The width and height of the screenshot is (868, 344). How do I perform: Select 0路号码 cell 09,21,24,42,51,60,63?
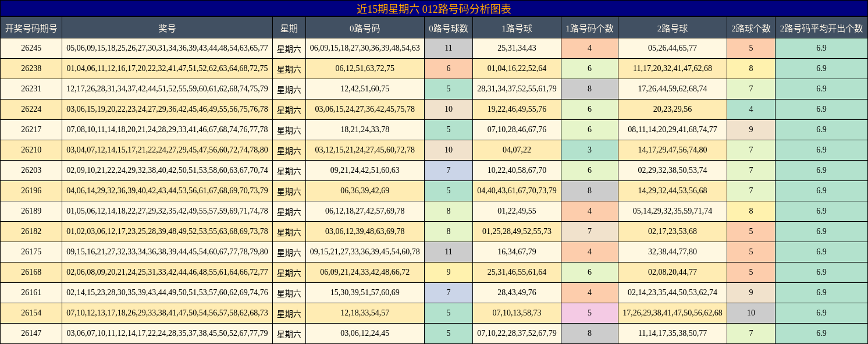[365, 171]
